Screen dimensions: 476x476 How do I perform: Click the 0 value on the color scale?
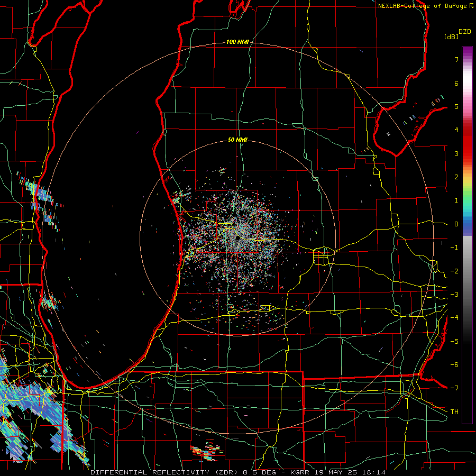tap(456, 224)
